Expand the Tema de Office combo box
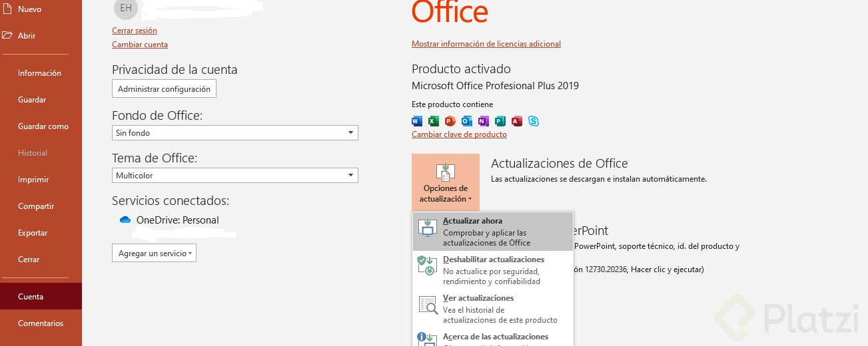868x346 pixels. click(x=234, y=176)
